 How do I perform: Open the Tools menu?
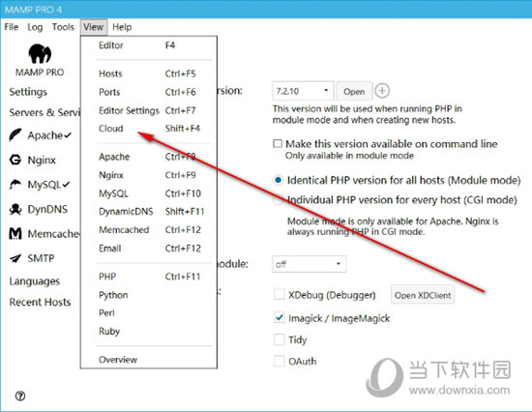(63, 27)
